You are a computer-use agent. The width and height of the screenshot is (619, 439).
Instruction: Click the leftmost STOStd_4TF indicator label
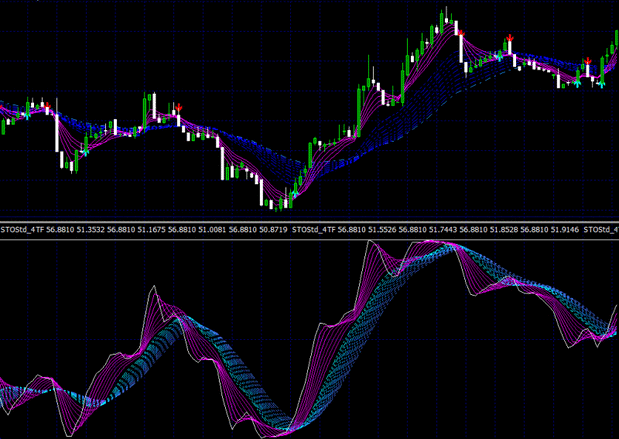(x=23, y=230)
